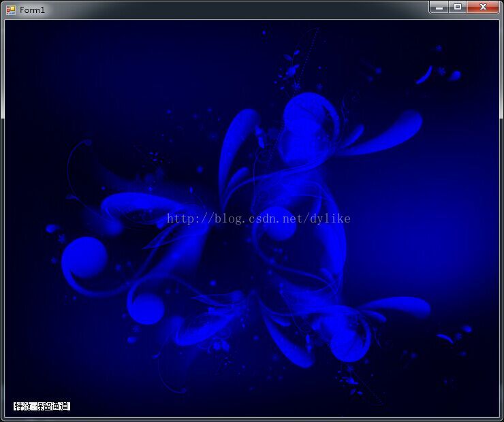Maximize the Form1 window
The width and height of the screenshot is (504, 422).
458,7
